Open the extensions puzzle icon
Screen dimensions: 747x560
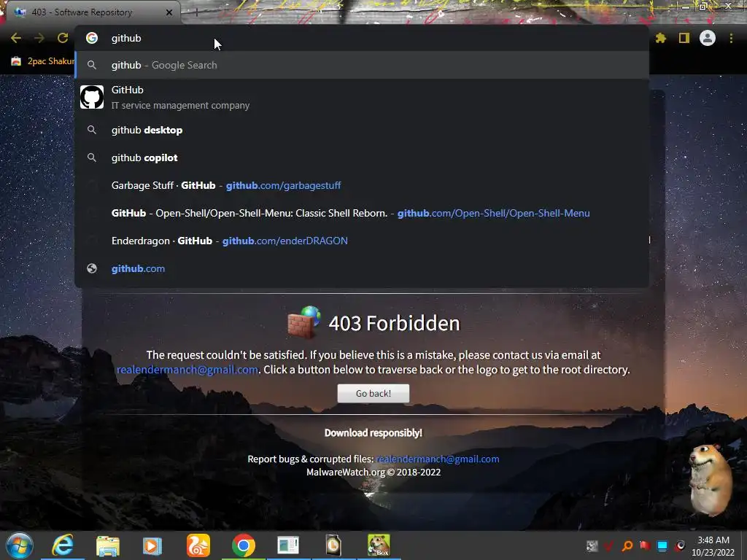click(x=660, y=38)
